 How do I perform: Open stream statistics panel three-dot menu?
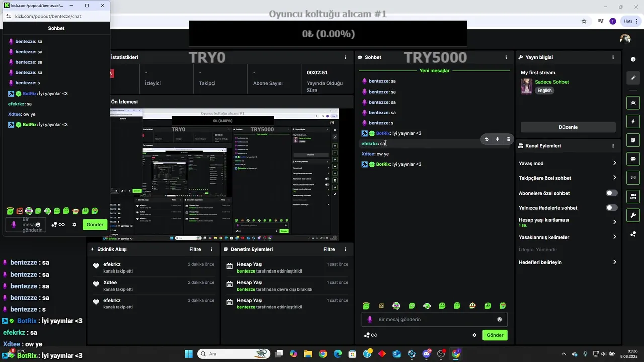(x=345, y=57)
